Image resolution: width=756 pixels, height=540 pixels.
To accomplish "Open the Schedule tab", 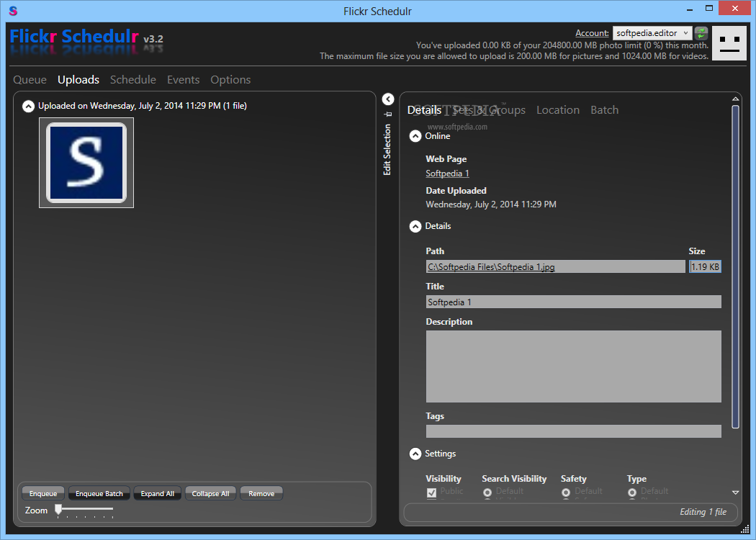I will point(133,79).
